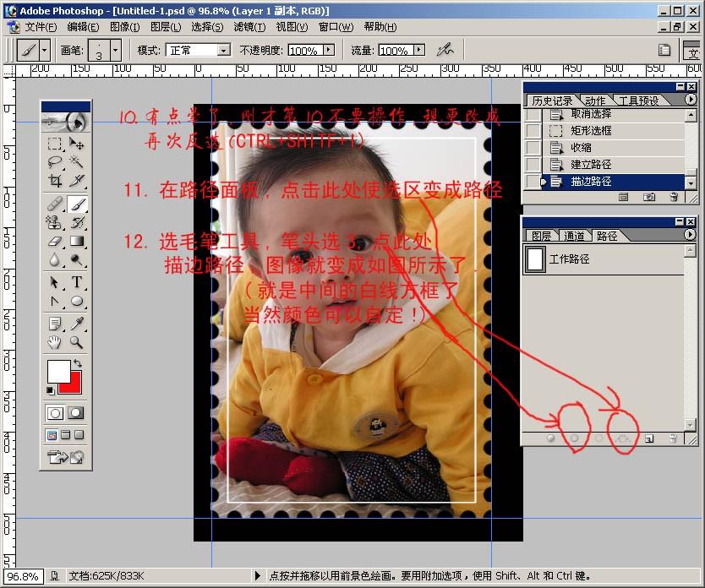Open the brush size 画笔 picker arrow
The image size is (705, 588).
116,50
